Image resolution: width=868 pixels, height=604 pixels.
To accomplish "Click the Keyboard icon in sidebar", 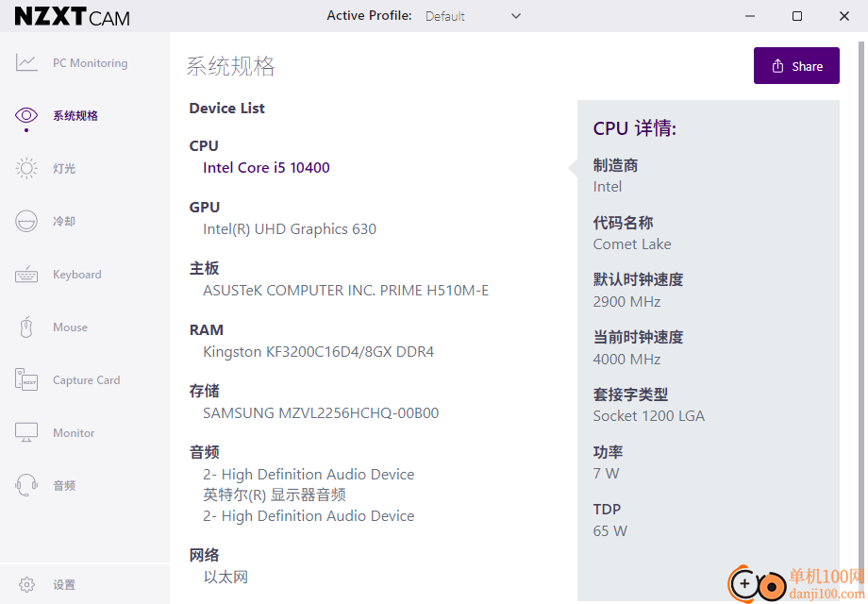I will (26, 274).
